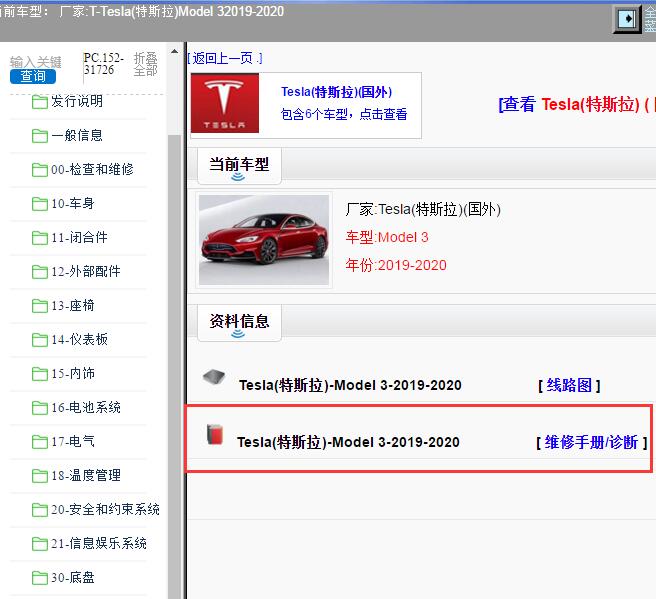The height and width of the screenshot is (599, 656).
Task: Click 折叠全部 to collapse all
Action: tap(145, 64)
